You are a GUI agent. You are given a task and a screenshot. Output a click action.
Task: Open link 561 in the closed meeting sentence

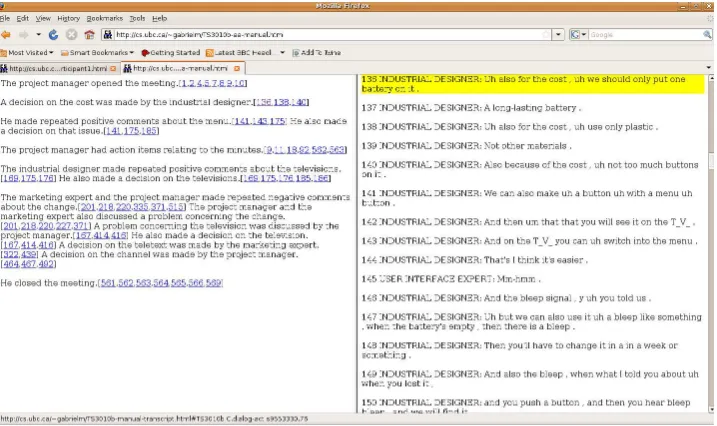(108, 283)
